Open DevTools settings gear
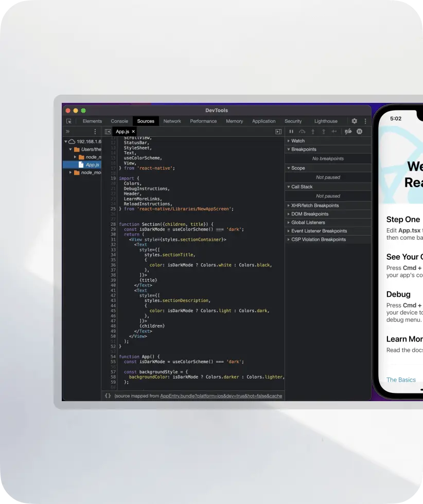This screenshot has width=423, height=504. tap(354, 121)
